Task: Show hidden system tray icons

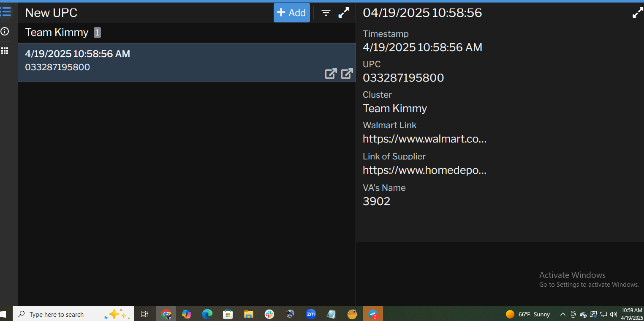Action: (562, 314)
